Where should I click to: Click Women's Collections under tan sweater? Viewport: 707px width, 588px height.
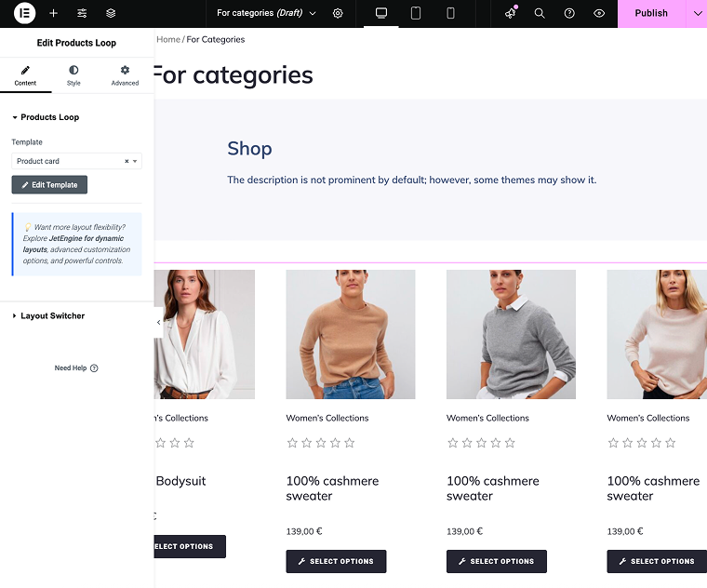point(327,418)
